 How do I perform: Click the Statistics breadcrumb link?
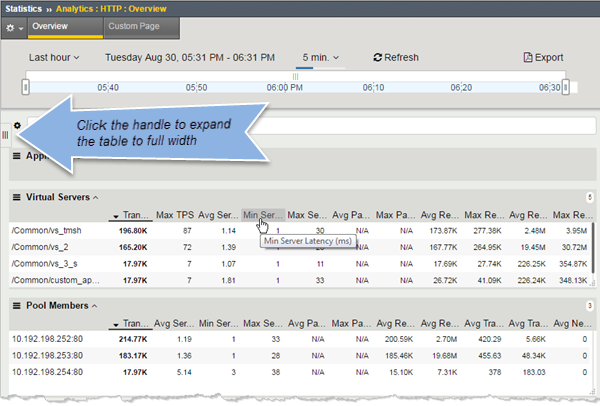click(x=23, y=7)
